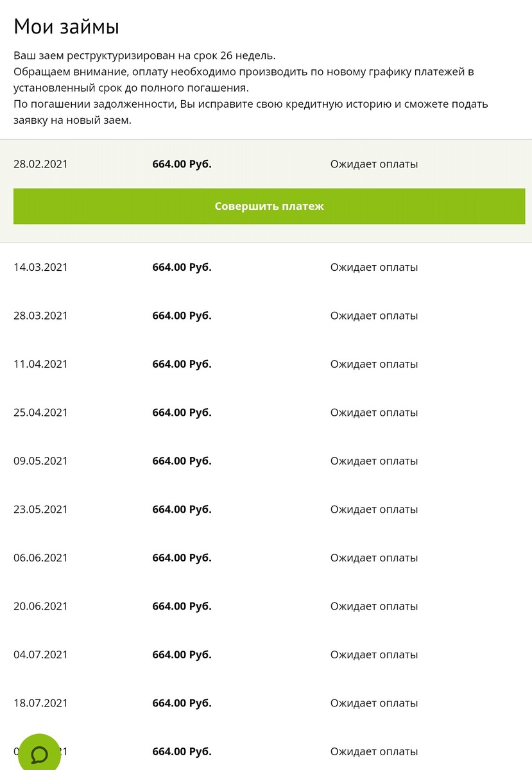Select the 14.03.2021 payment date
The width and height of the screenshot is (532, 770).
pos(40,267)
